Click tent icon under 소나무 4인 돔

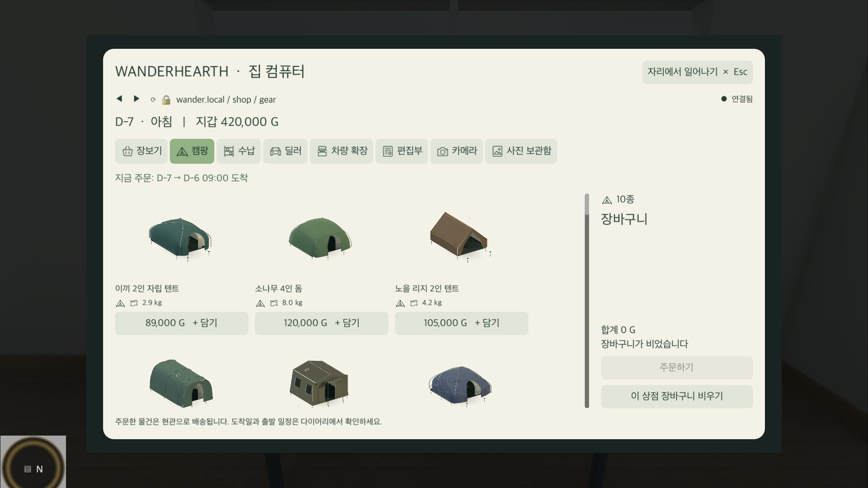coord(260,303)
